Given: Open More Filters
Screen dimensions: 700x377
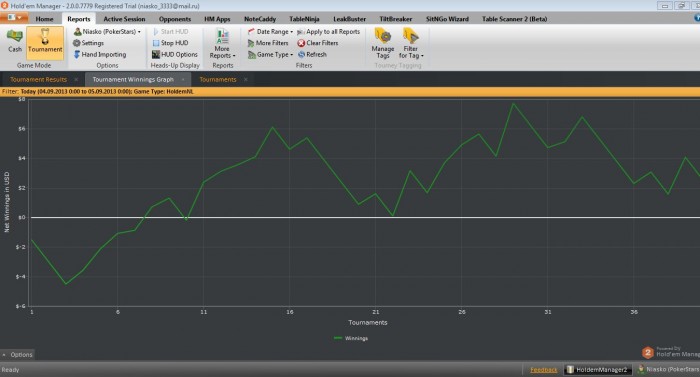Looking at the screenshot, I should point(268,43).
